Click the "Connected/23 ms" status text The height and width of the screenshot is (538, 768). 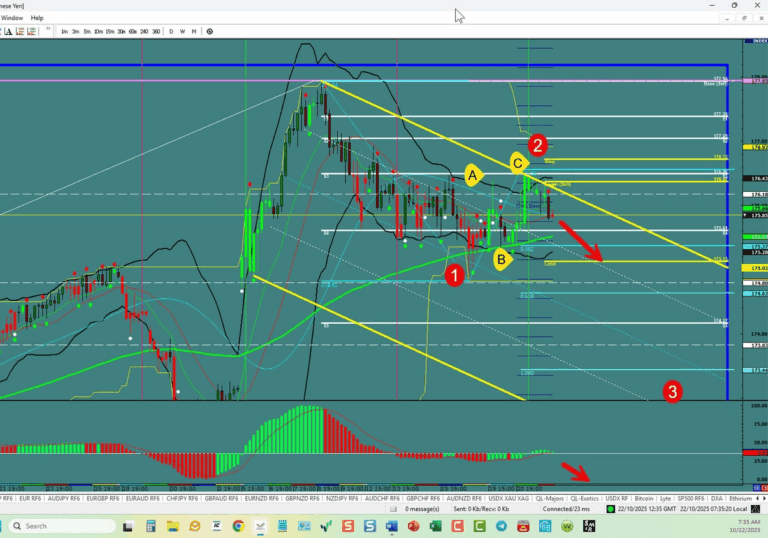[566, 509]
